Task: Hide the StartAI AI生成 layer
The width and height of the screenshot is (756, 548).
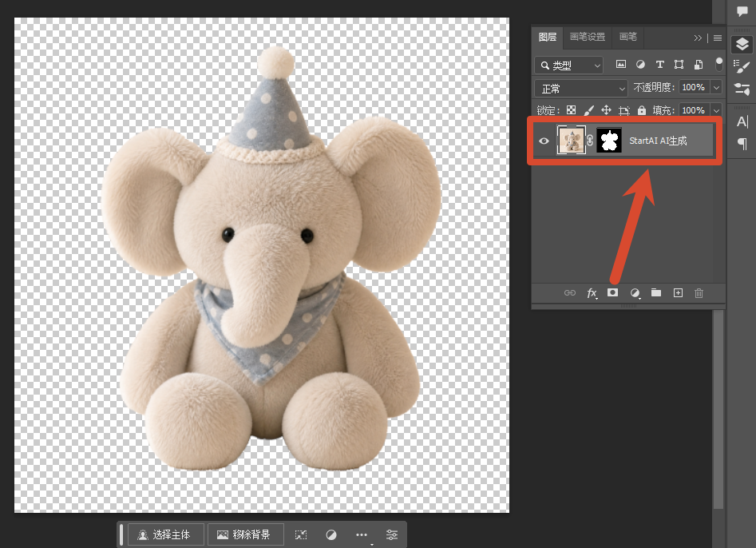Action: click(x=544, y=141)
